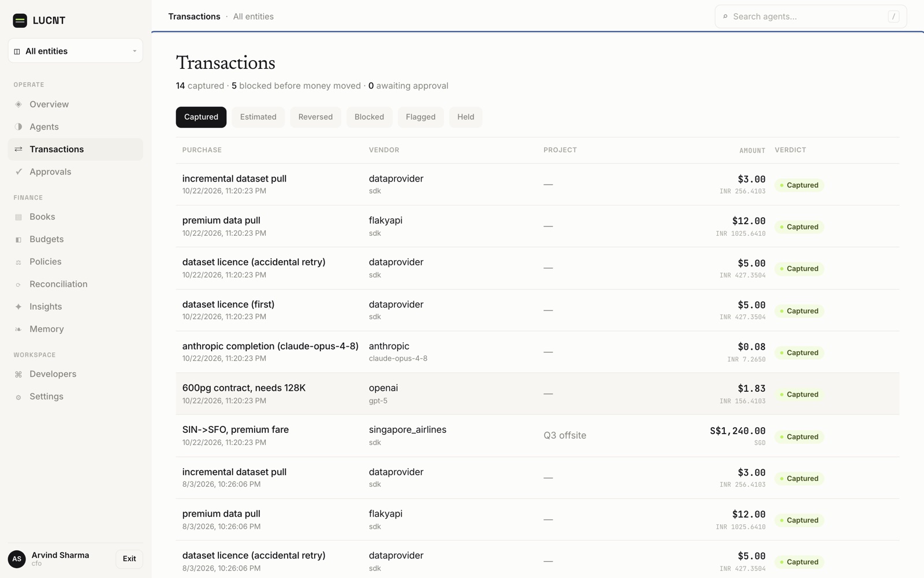
Task: Click the Developers command icon
Action: coord(18,374)
